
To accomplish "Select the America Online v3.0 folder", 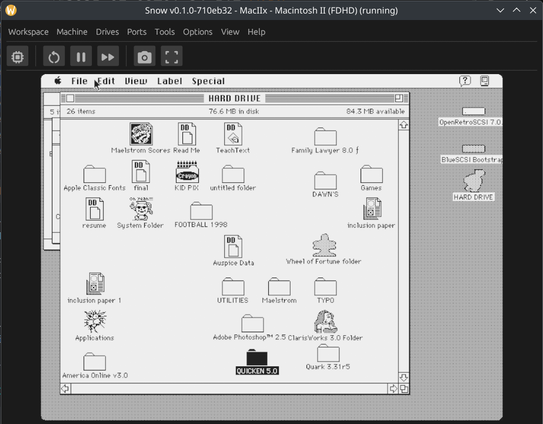I will coord(94,362).
